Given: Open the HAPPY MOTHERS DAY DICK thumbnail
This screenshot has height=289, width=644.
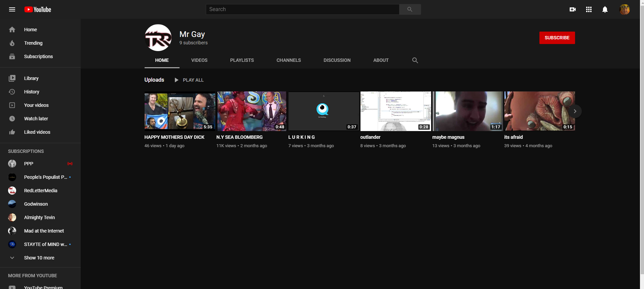Looking at the screenshot, I should point(180,111).
